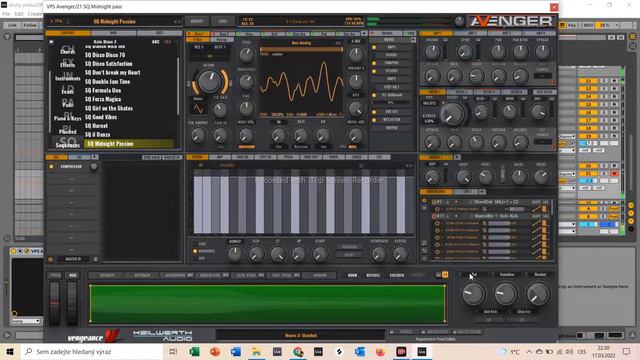
Task: Click the preset list scrollbar
Action: coord(178,86)
